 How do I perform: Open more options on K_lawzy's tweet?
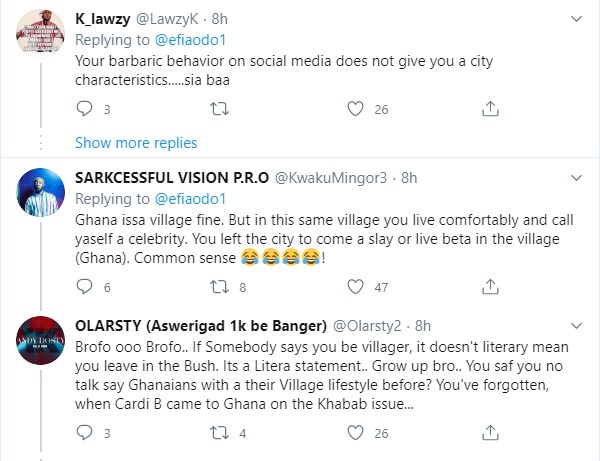point(577,19)
